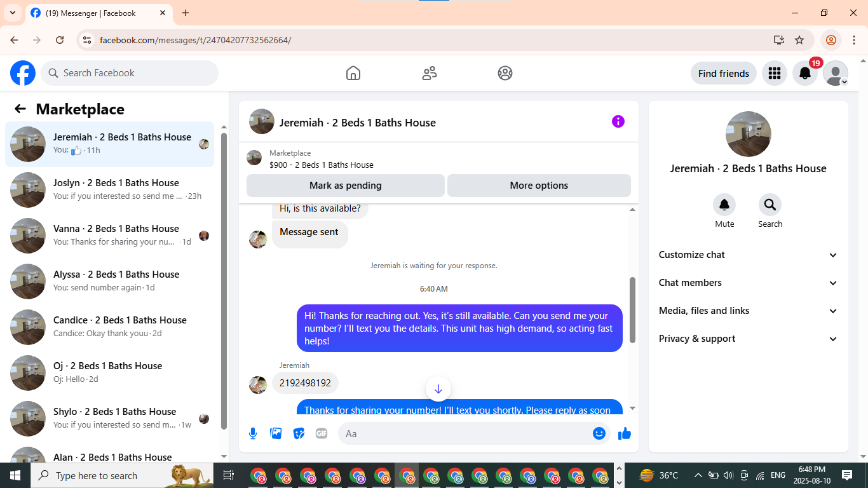Focus the Aa message input field
The width and height of the screenshot is (868, 488).
[464, 433]
